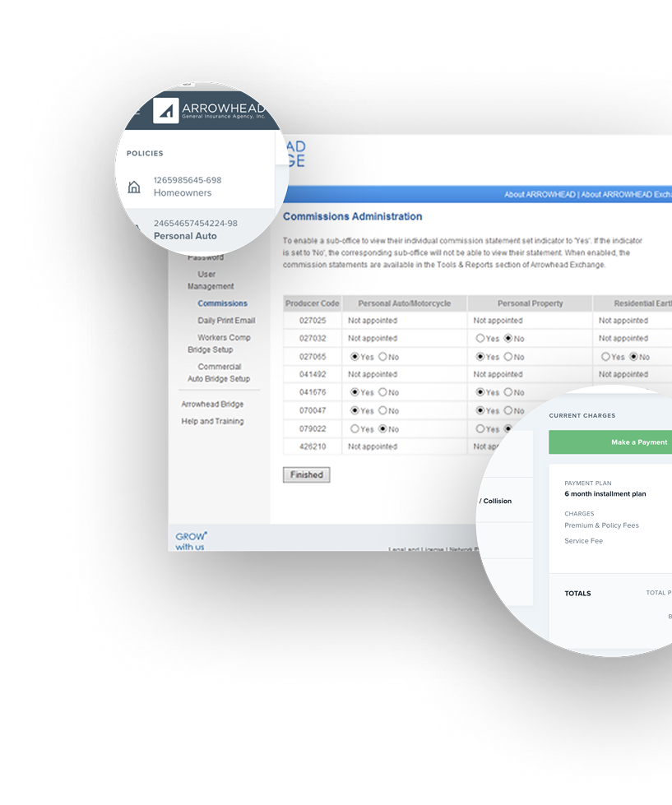Select No for 079022 Personal Auto/Motorcycle
This screenshot has height=805, width=672.
point(382,428)
